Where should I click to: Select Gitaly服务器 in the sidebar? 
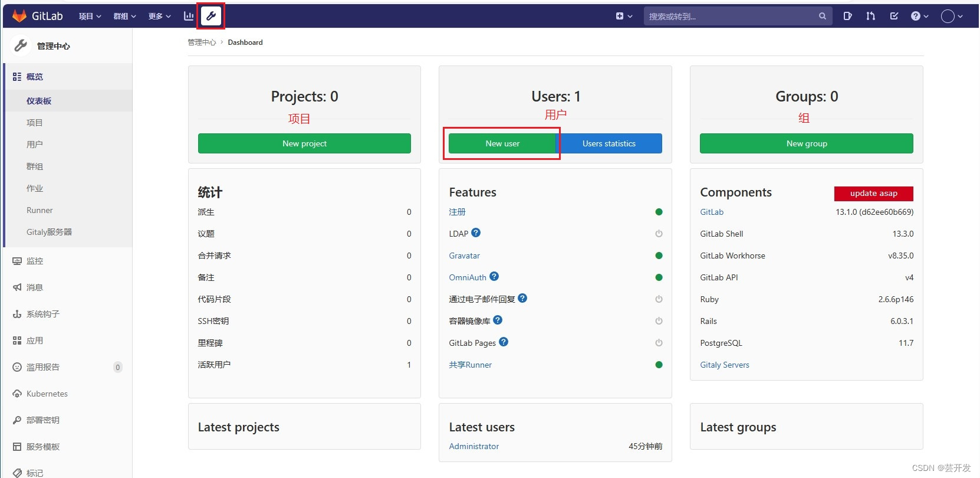49,232
